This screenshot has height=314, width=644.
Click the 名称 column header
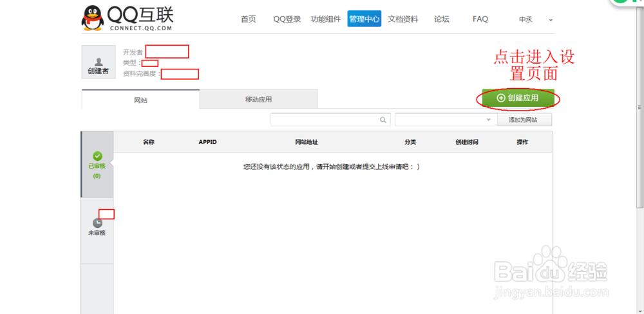pos(149,142)
